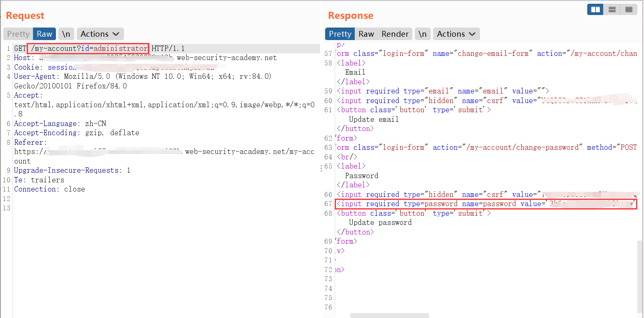Click the Response horizontal scrollbar
Image resolution: width=644 pixels, height=318 pixels.
click(389, 315)
